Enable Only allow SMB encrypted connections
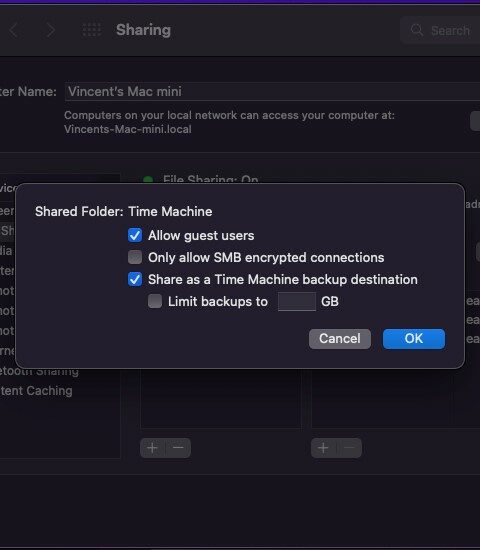 click(135, 257)
